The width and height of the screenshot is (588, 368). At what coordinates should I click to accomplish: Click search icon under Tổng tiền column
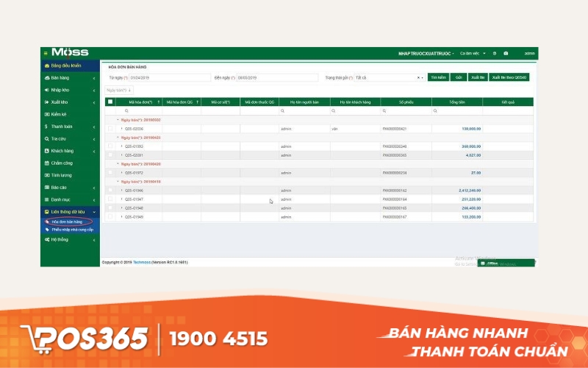click(x=435, y=111)
